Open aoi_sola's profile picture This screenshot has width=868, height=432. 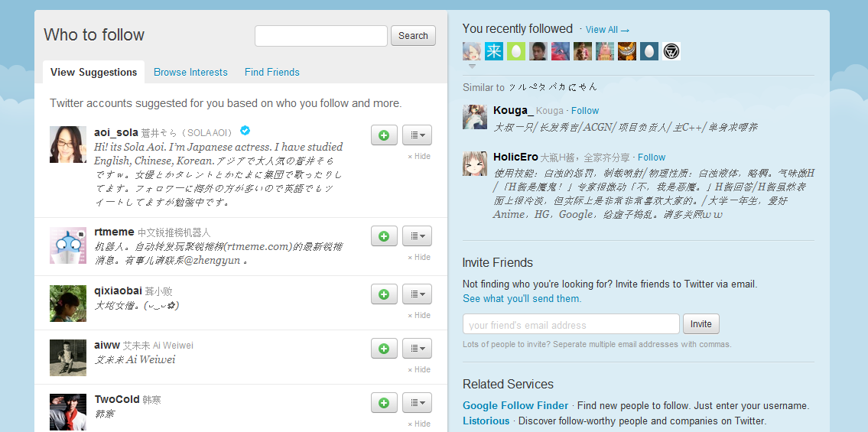pyautogui.click(x=68, y=145)
